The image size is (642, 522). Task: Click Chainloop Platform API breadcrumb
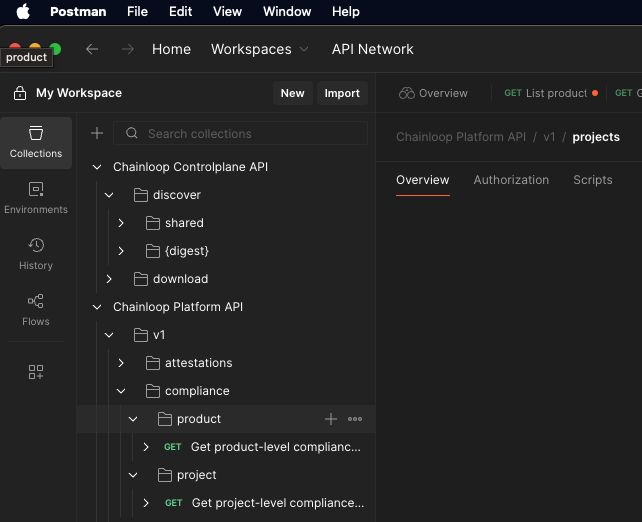(x=461, y=137)
